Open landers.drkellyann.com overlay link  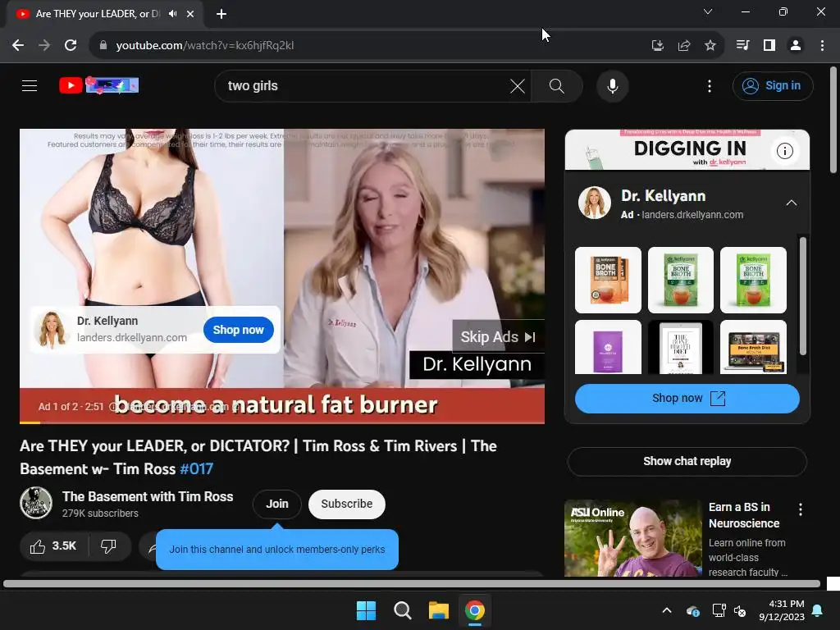[132, 337]
